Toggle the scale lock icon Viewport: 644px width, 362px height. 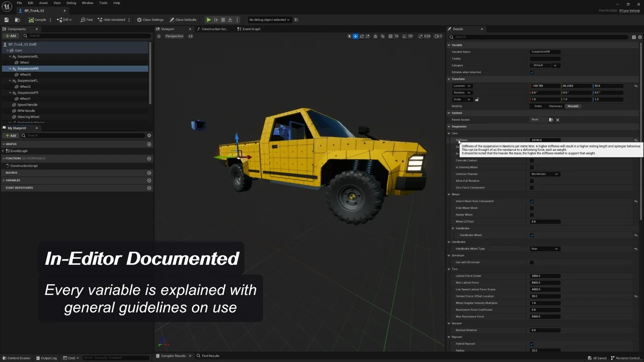(x=477, y=100)
